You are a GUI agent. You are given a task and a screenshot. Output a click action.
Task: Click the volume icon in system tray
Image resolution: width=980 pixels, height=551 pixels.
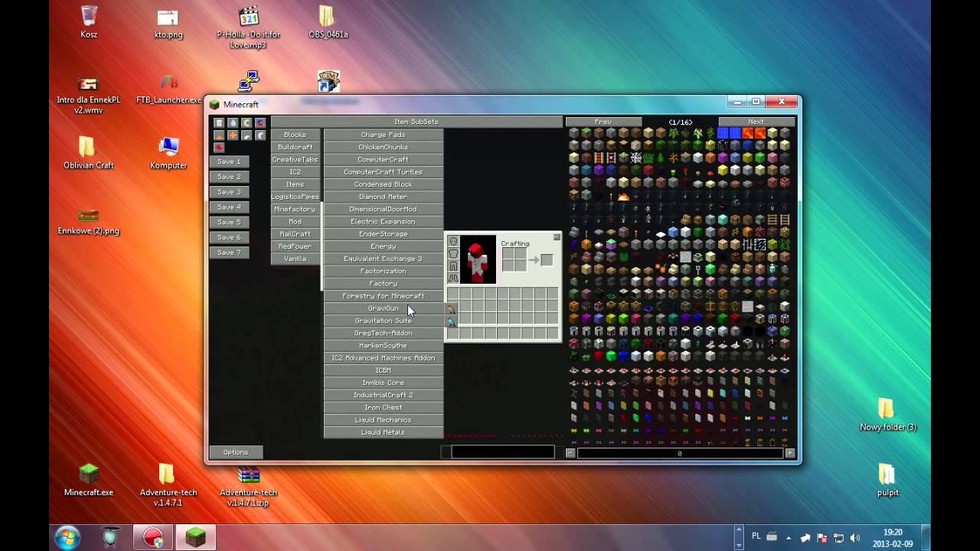pos(855,537)
